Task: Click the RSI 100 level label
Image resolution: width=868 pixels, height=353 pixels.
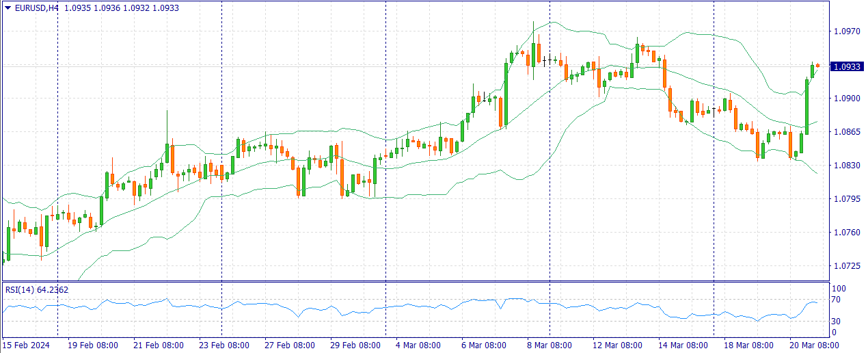Action: click(x=839, y=289)
